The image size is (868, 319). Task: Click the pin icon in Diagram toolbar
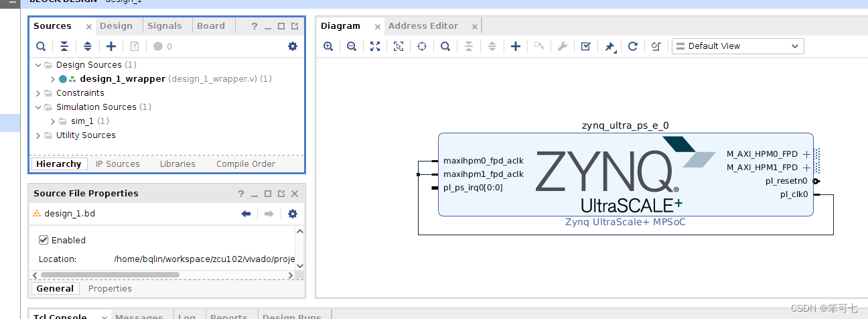point(609,46)
